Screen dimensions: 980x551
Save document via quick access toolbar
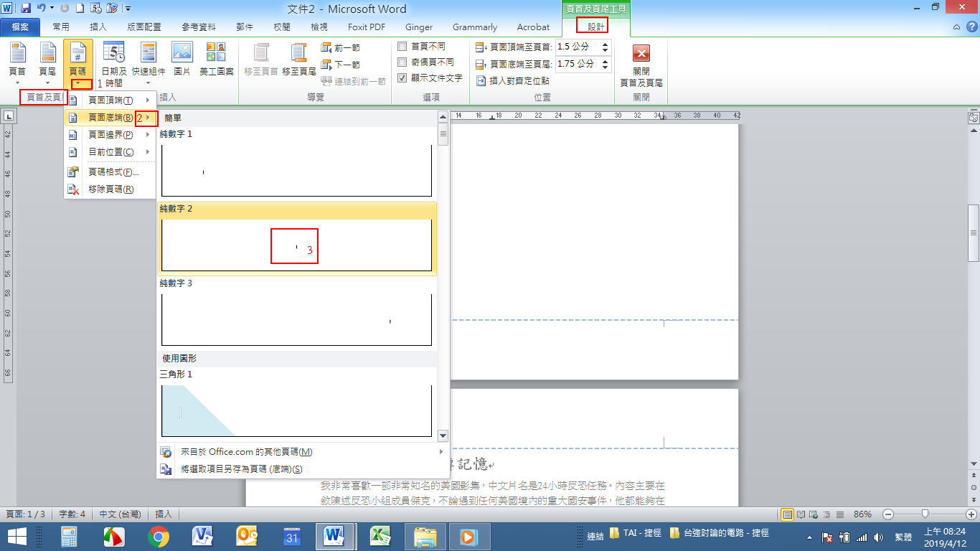pyautogui.click(x=26, y=9)
